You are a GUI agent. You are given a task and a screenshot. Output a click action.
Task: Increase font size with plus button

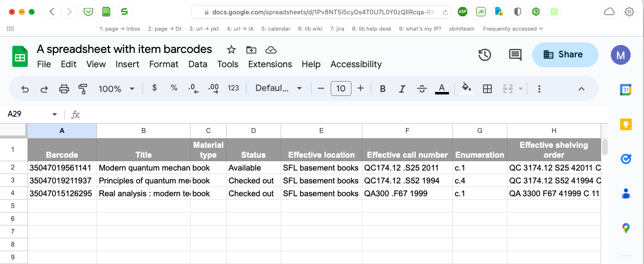coord(360,88)
